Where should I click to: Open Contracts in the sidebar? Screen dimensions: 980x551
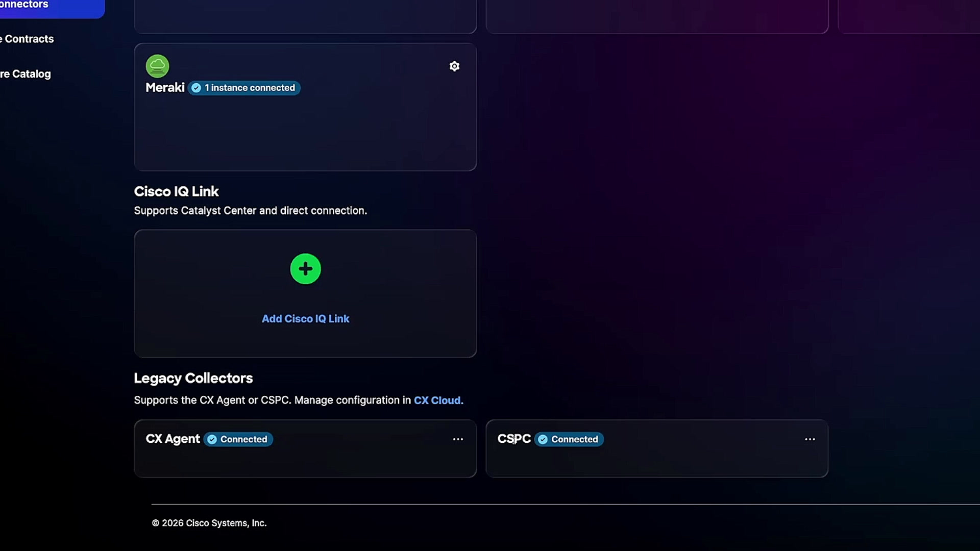[27, 39]
